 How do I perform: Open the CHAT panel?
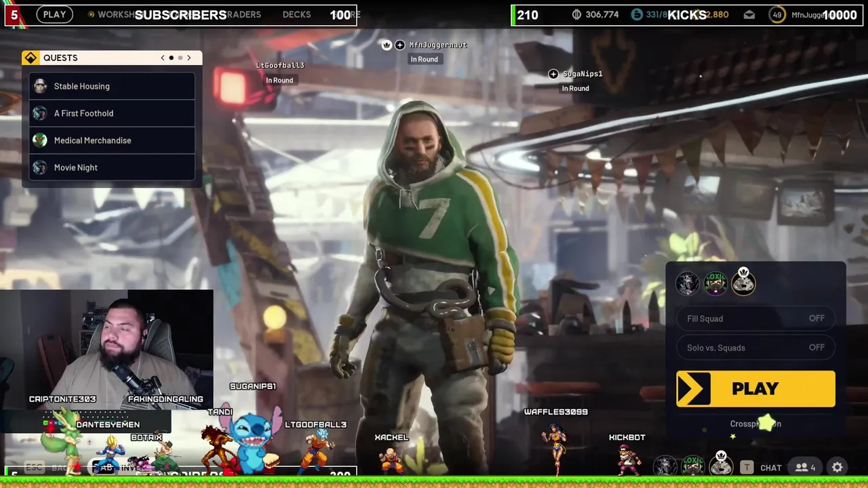[x=771, y=468]
